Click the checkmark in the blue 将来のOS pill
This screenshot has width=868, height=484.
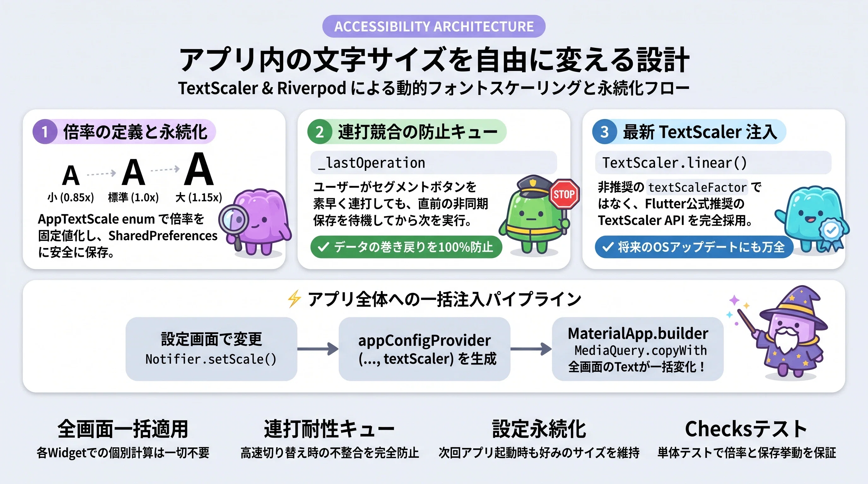pos(607,247)
